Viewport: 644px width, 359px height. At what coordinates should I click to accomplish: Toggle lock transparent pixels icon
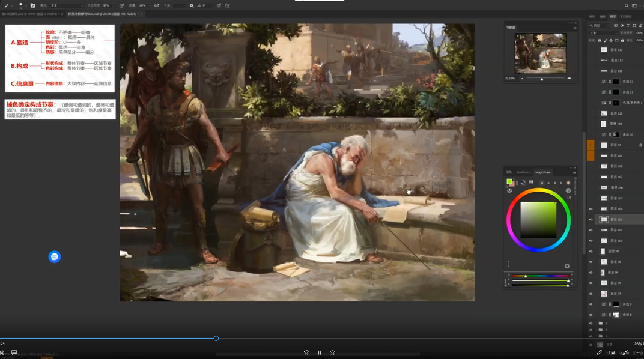tap(600, 40)
